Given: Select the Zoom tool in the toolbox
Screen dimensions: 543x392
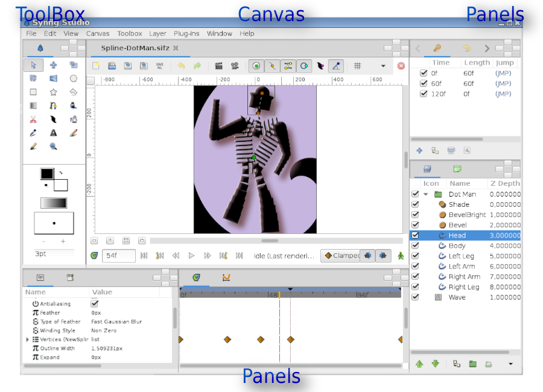Looking at the screenshot, I should coord(53,145).
